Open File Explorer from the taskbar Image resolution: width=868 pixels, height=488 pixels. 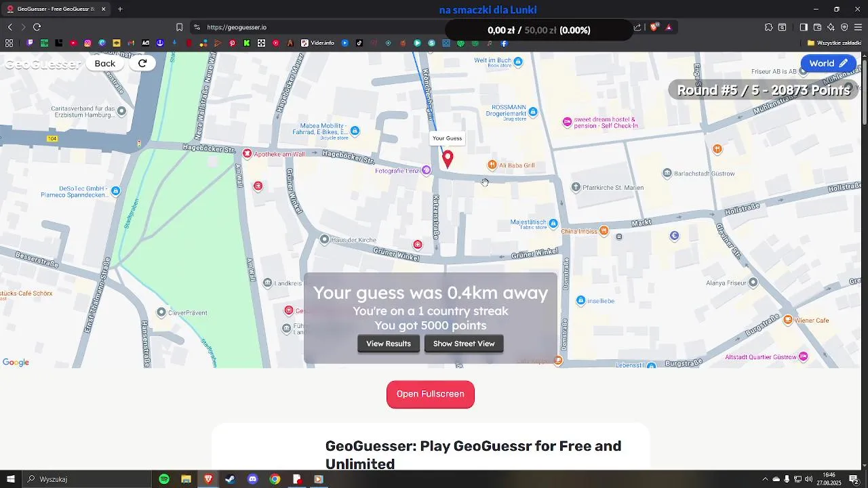click(186, 479)
